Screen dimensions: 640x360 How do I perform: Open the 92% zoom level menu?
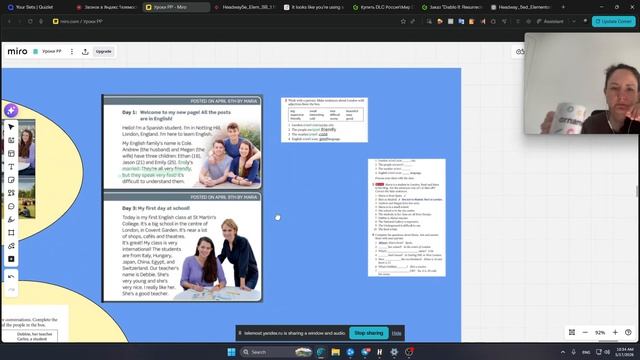[600, 333]
